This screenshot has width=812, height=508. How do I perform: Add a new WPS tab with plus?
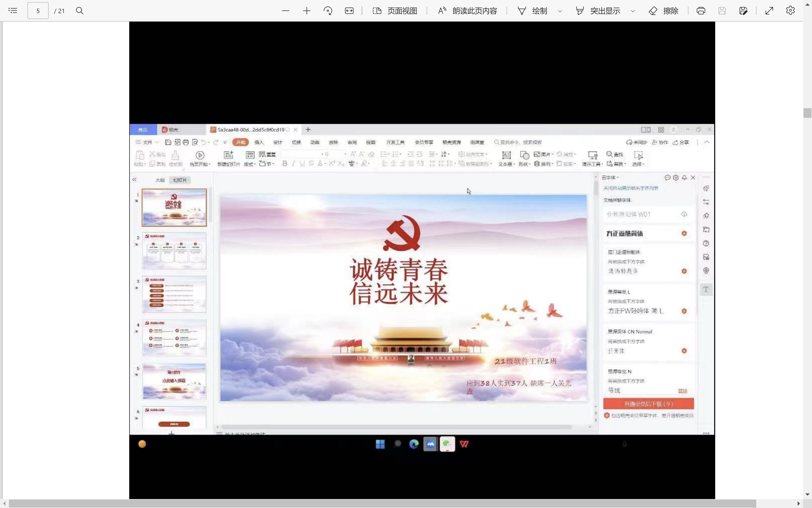coord(308,129)
